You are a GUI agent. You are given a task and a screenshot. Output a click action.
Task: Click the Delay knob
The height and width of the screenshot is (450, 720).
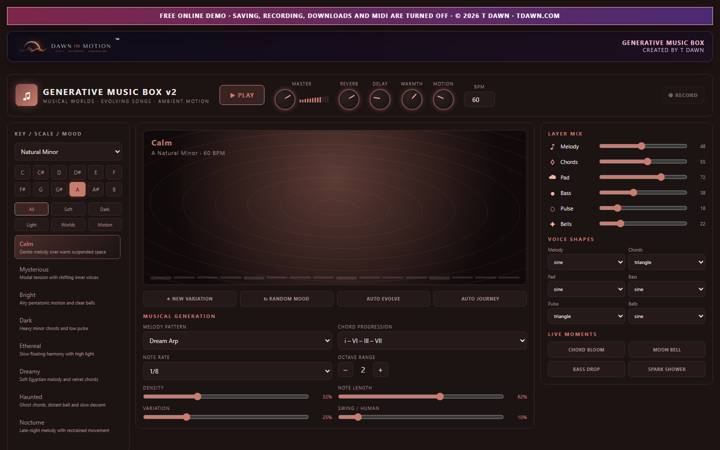pos(380,100)
